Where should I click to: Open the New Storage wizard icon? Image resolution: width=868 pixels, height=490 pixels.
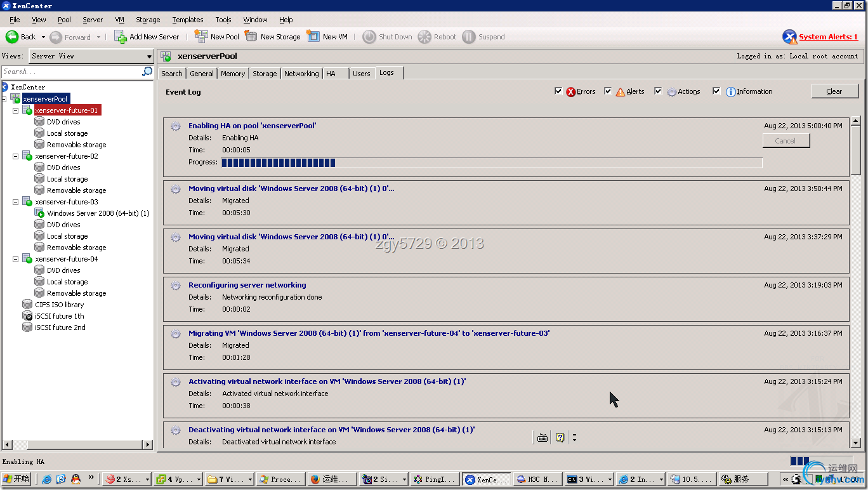click(251, 37)
